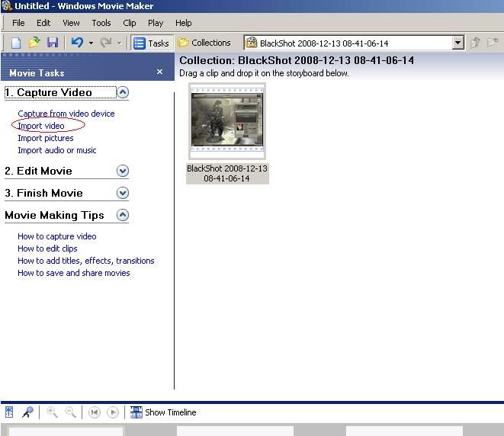Open the View menu
The image size is (504, 436).
(71, 23)
